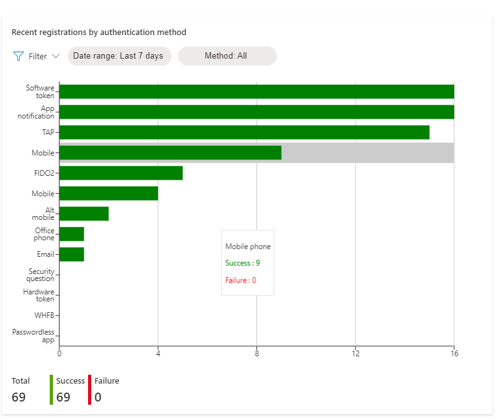504x420 pixels.
Task: Select the App notification green bar
Action: (256, 112)
